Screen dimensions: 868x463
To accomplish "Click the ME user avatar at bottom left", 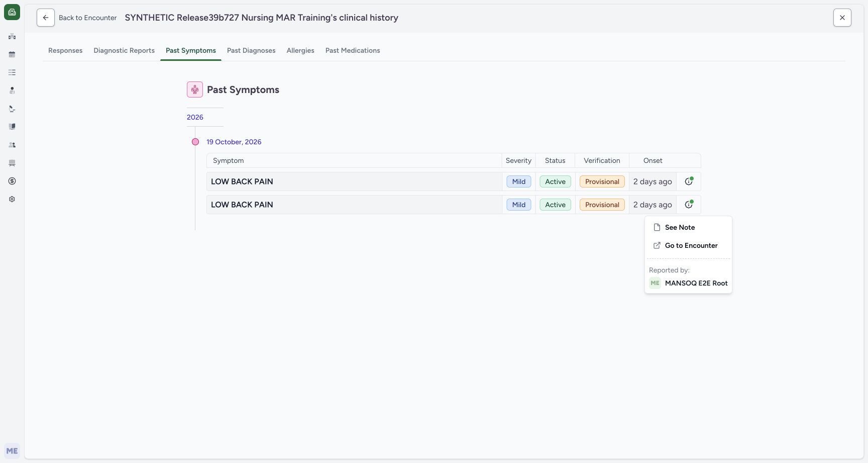I will click(x=12, y=451).
